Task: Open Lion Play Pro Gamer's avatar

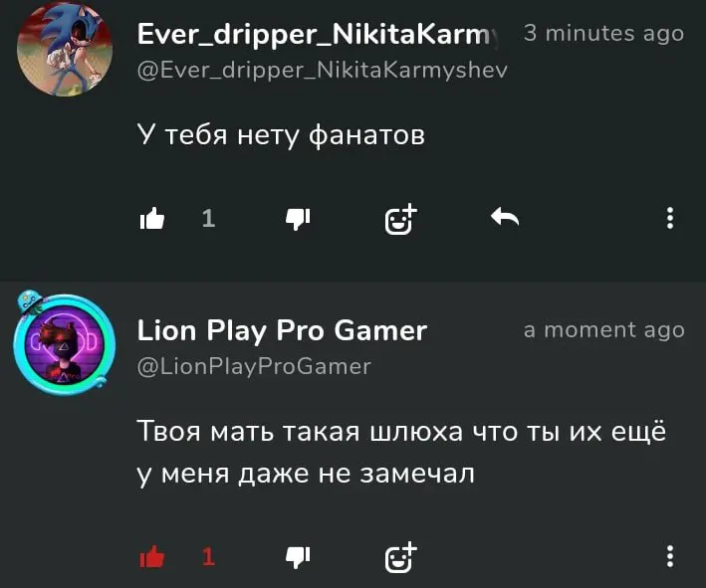Action: (x=65, y=344)
